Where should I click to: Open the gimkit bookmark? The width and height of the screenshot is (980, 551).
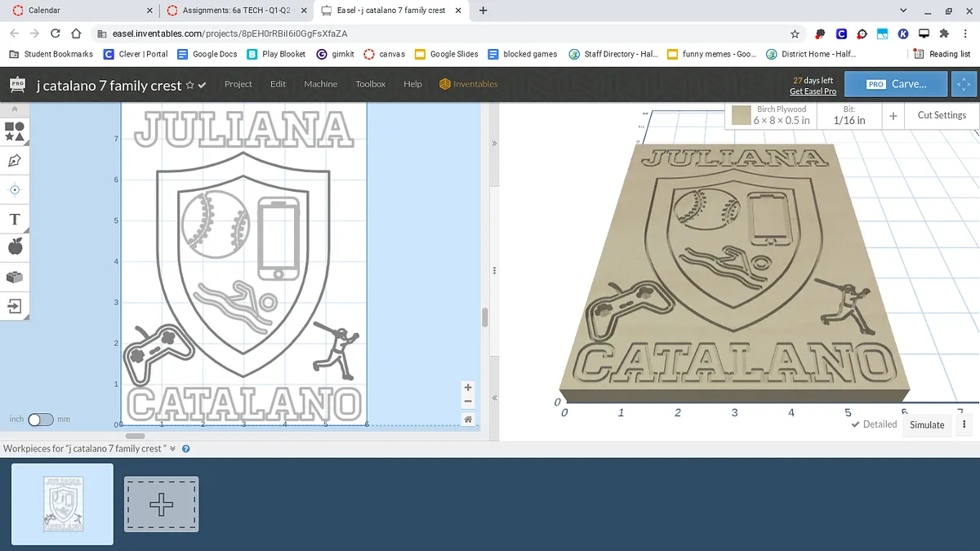click(336, 54)
